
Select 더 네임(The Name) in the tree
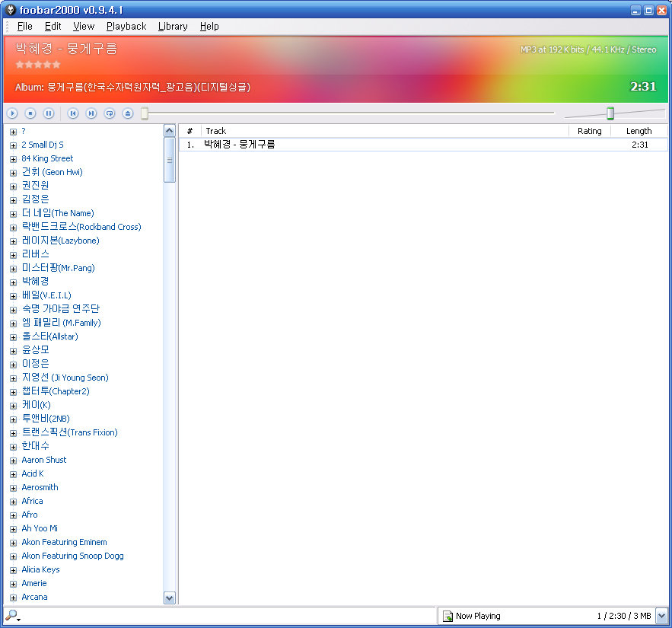tap(57, 213)
